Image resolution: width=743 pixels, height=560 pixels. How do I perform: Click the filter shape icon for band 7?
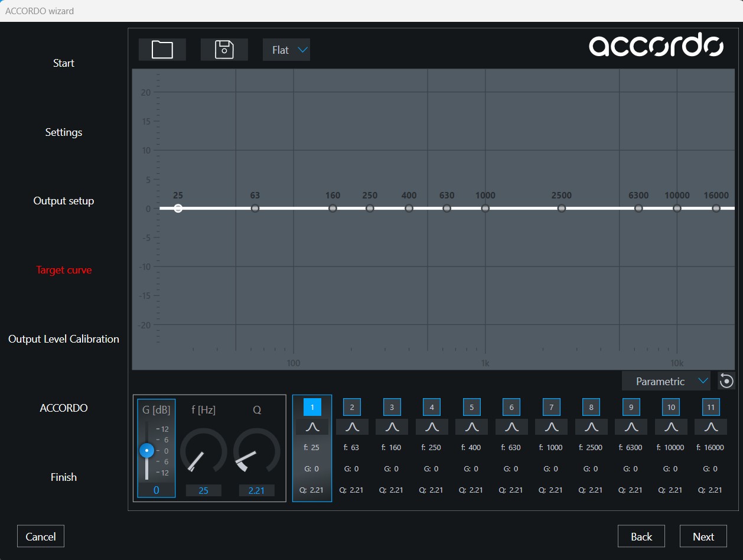pos(552,426)
